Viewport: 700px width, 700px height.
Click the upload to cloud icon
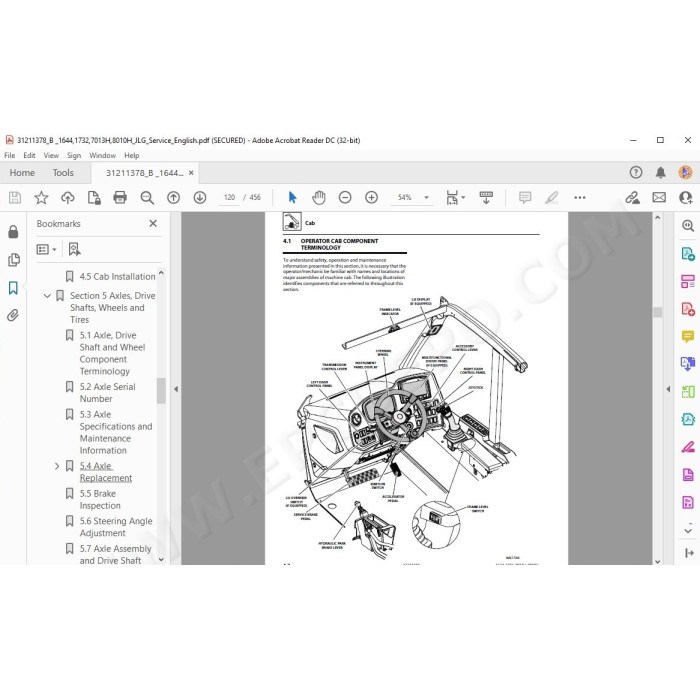pos(67,197)
